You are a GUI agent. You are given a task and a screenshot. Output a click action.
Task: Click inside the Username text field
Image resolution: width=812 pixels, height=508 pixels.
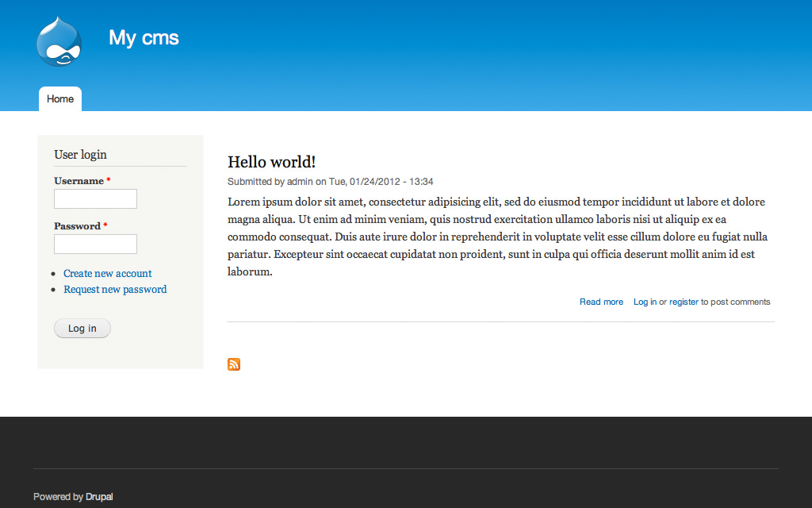pyautogui.click(x=95, y=198)
